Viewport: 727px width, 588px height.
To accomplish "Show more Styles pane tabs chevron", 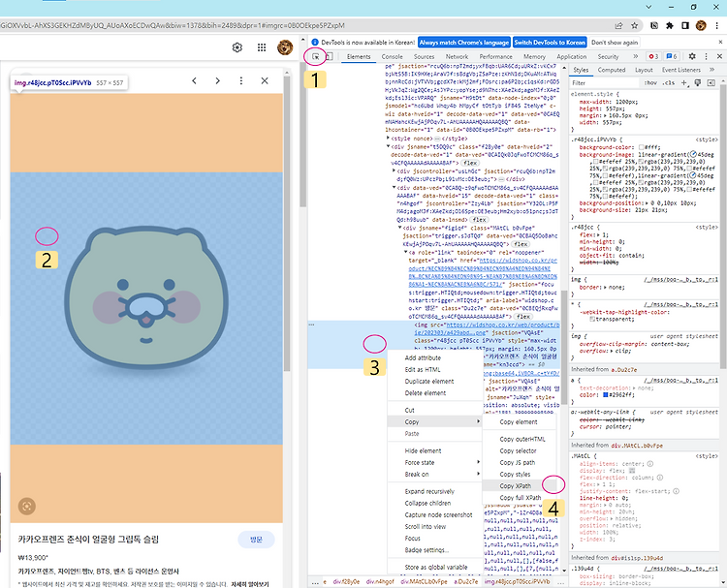I will tap(711, 70).
